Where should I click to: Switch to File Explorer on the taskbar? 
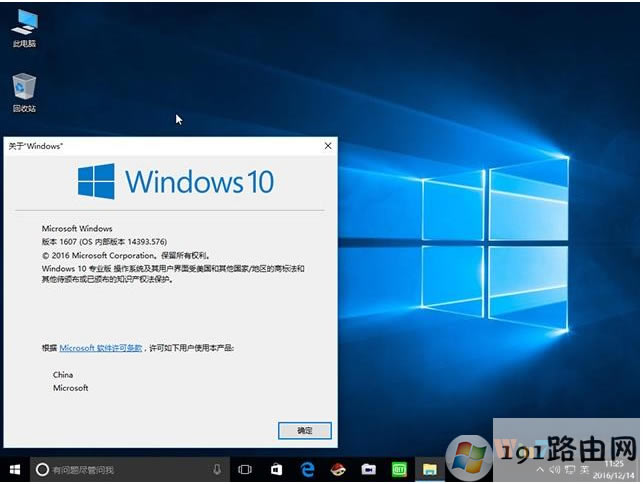coord(429,469)
